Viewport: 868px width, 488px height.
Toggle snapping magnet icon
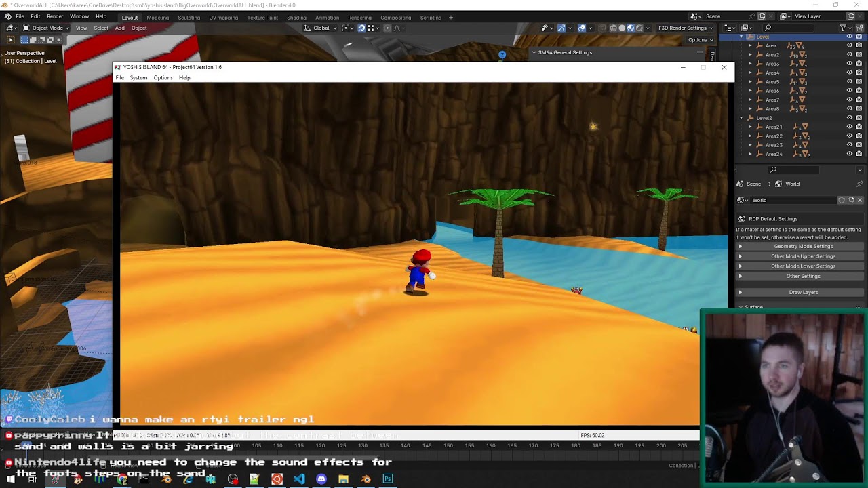coord(361,28)
